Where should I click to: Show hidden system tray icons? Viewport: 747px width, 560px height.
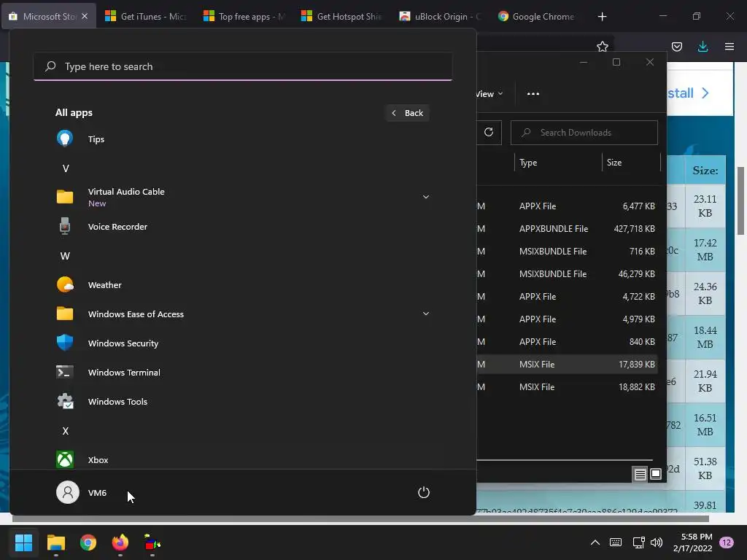595,542
